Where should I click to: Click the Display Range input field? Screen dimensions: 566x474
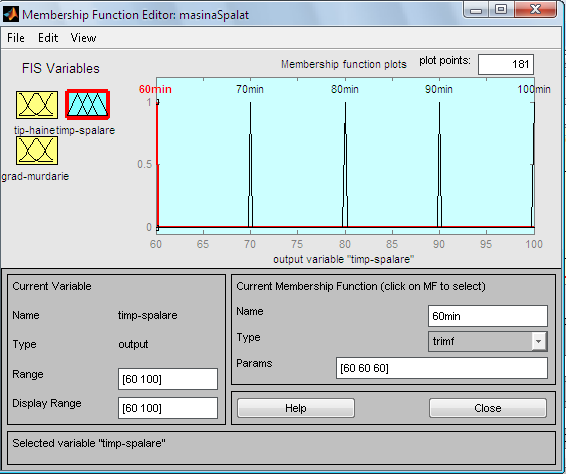(x=168, y=408)
